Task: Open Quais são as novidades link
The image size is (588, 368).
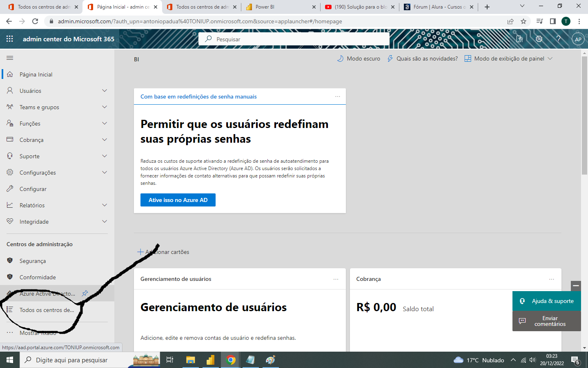Action: coord(423,58)
